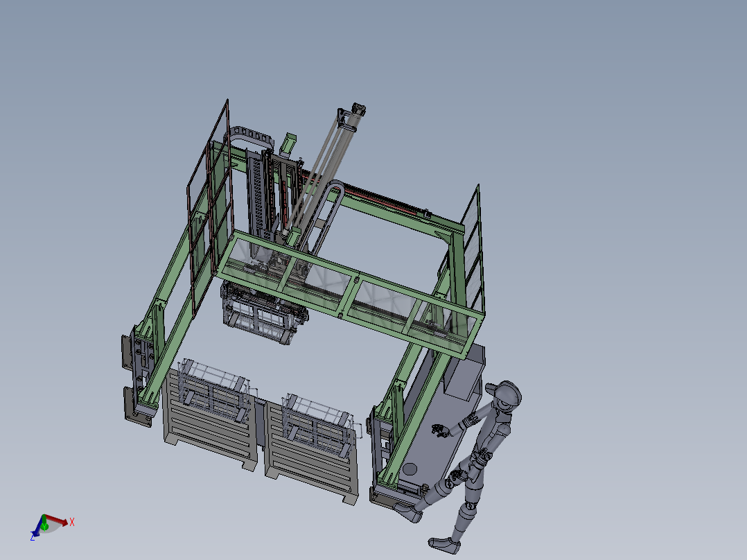Select the wire basket on the left bin

coord(213,392)
